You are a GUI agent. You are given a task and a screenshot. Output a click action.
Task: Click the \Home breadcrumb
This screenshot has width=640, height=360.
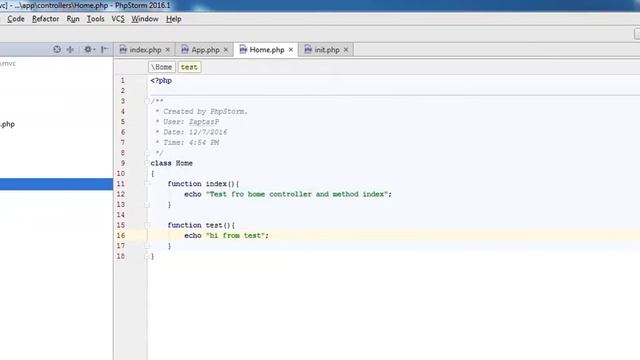click(162, 67)
